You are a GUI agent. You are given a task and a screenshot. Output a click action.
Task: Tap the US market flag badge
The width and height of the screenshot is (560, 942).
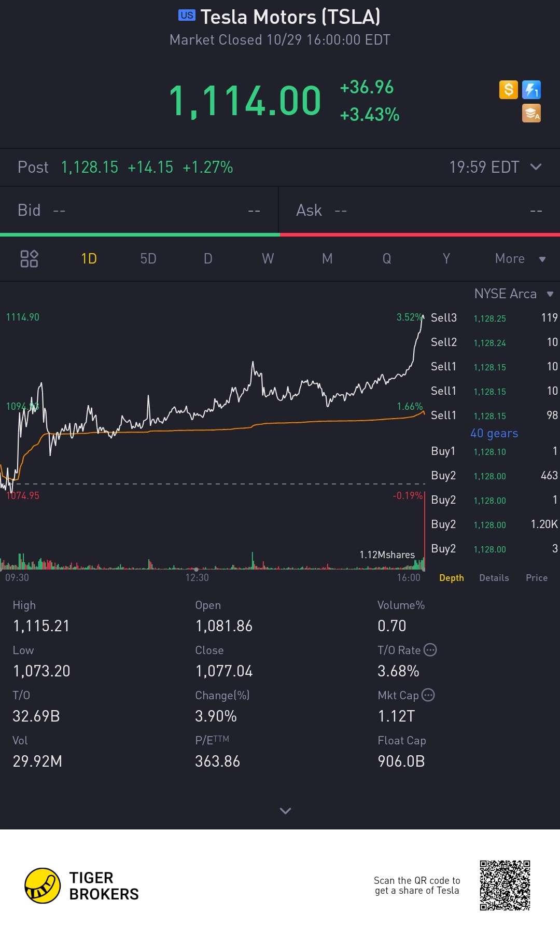pos(187,15)
